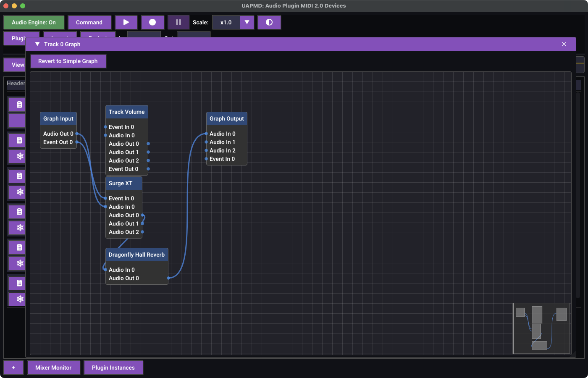588x378 pixels.
Task: Click Surge XT Audio Out 2 pin
Action: [142, 232]
